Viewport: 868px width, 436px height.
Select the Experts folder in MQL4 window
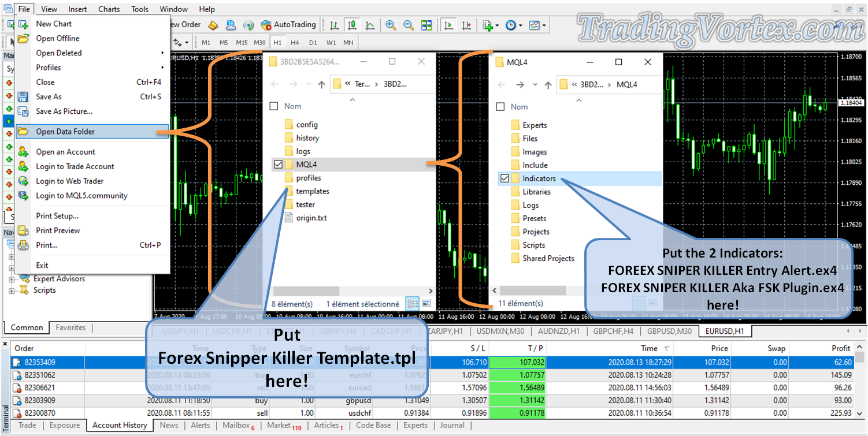(535, 125)
